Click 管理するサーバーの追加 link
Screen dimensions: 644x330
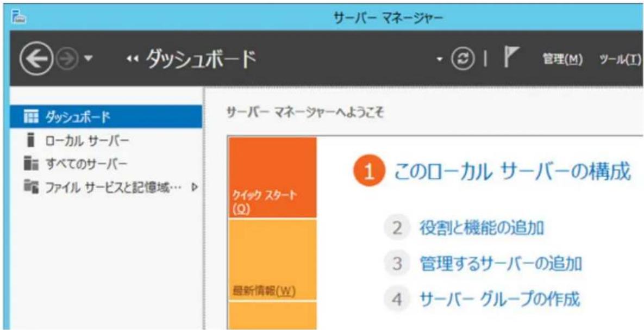(x=500, y=264)
